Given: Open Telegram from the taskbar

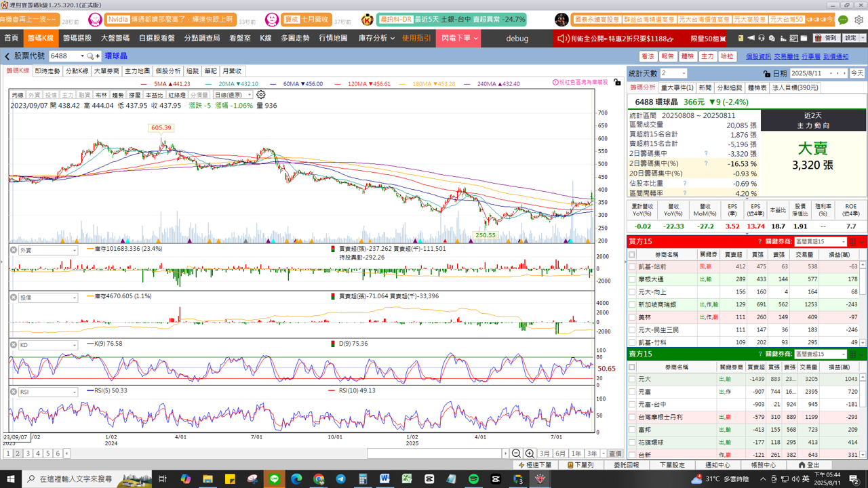Looking at the screenshot, I should 340,479.
